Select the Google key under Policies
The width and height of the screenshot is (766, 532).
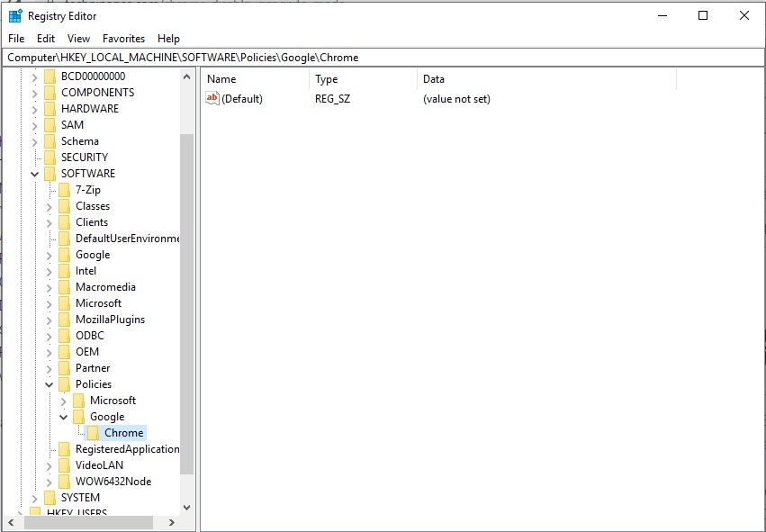click(107, 417)
